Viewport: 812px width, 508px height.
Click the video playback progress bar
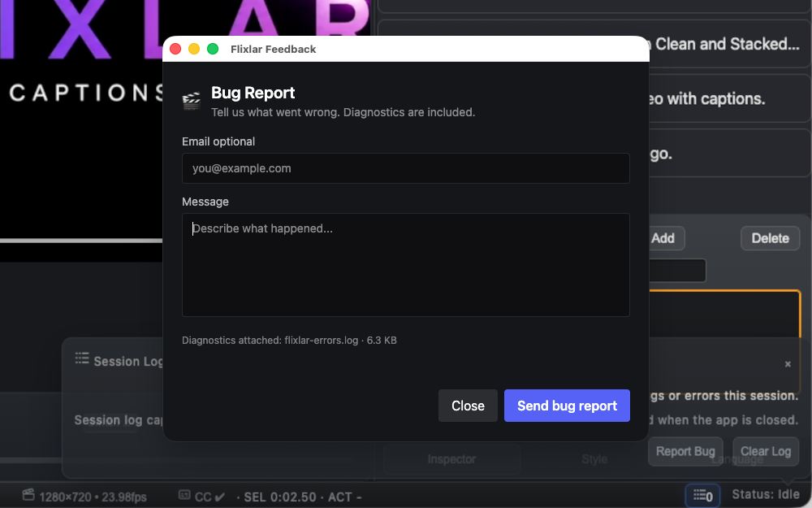pyautogui.click(x=81, y=241)
